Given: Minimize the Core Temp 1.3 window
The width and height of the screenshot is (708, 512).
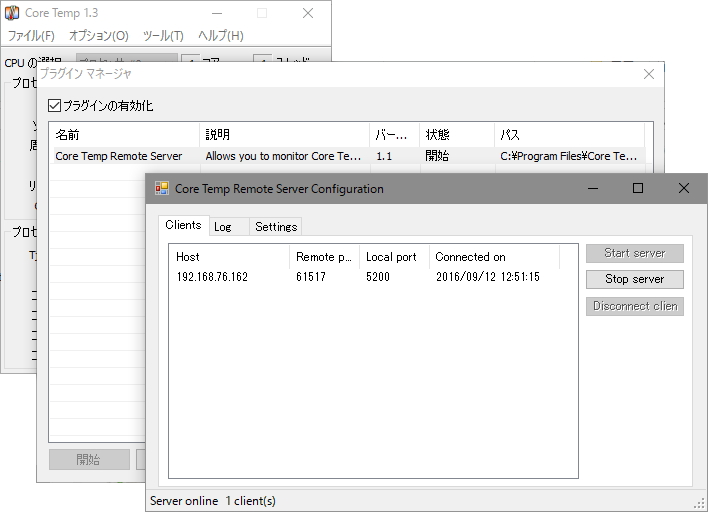Looking at the screenshot, I should pos(217,13).
